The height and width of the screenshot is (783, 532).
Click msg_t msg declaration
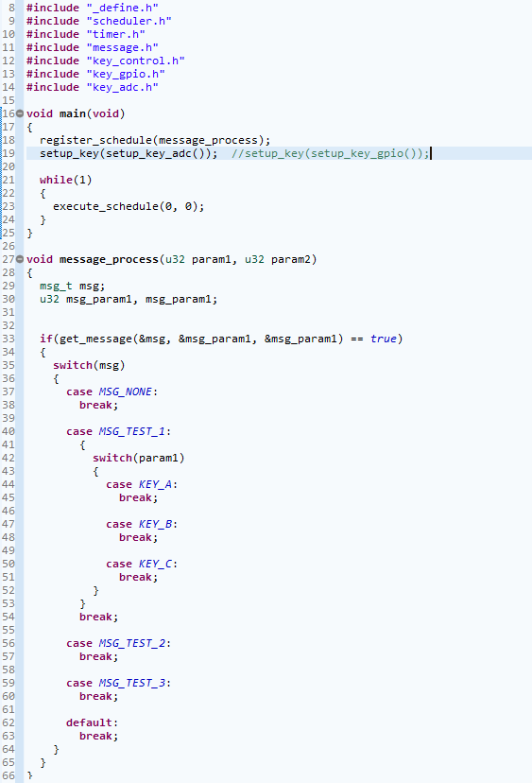coord(73,286)
